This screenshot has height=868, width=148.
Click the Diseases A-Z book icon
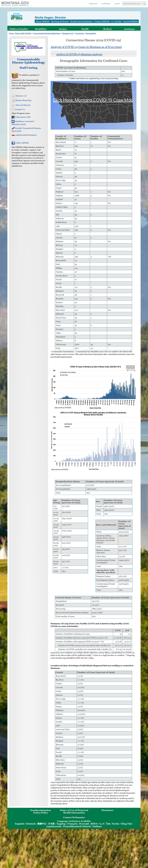(13, 96)
